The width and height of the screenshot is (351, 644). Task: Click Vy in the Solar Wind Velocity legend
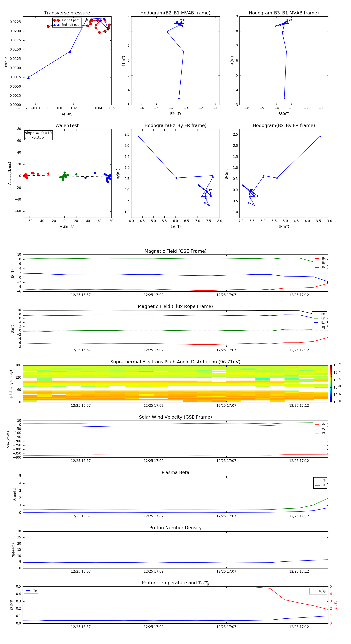(320, 429)
